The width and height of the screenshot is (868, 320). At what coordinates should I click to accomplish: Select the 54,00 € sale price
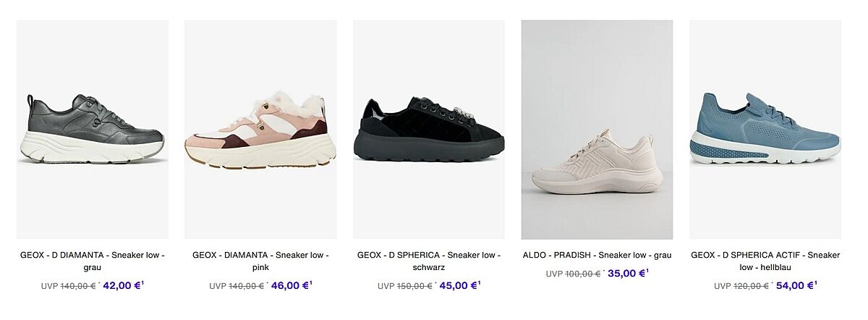coord(794,285)
